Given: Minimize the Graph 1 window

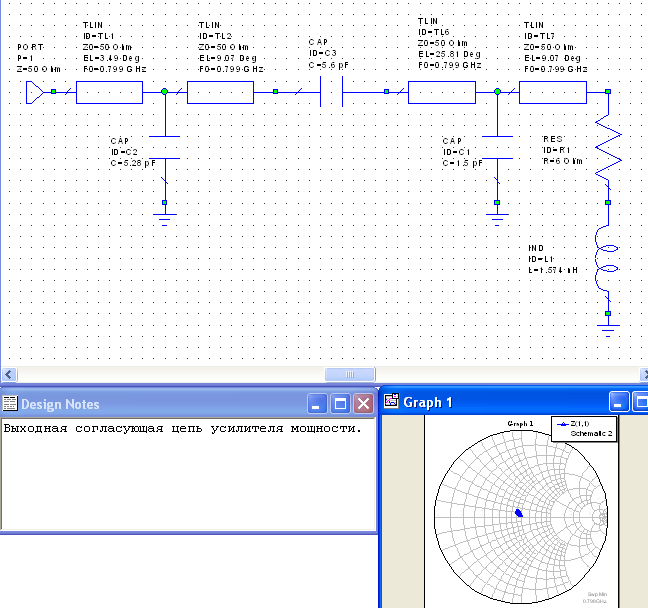Looking at the screenshot, I should (619, 402).
